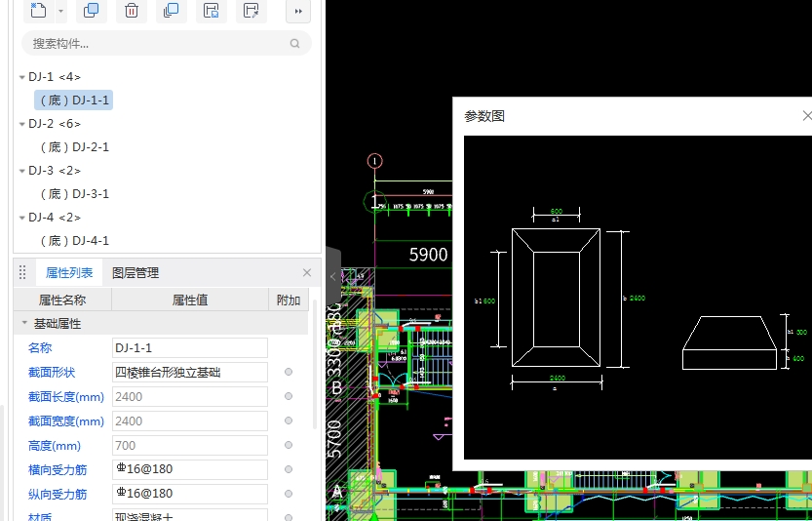812x521 pixels.
Task: Select the (底)DJ-4-1 tree item
Action: pyautogui.click(x=74, y=241)
